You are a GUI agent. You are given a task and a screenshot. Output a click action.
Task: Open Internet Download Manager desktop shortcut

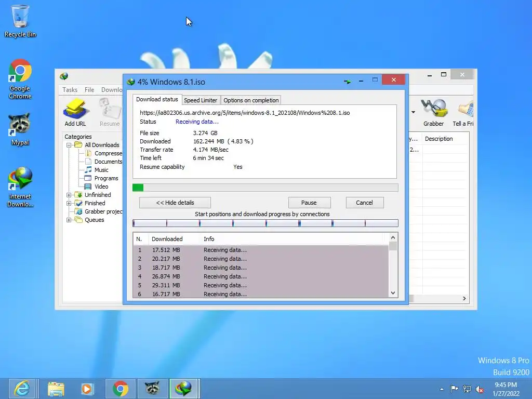20,187
